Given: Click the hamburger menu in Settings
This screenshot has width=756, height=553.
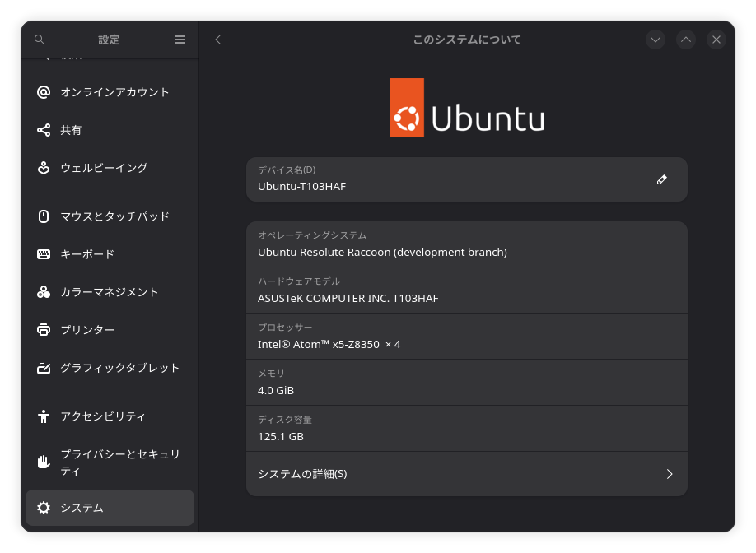Looking at the screenshot, I should [180, 39].
